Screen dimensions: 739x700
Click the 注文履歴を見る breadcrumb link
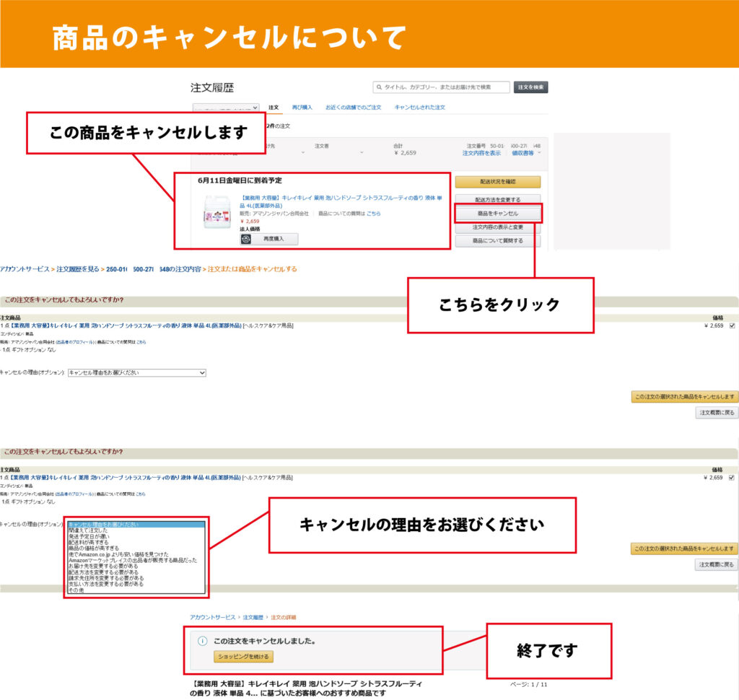(78, 269)
